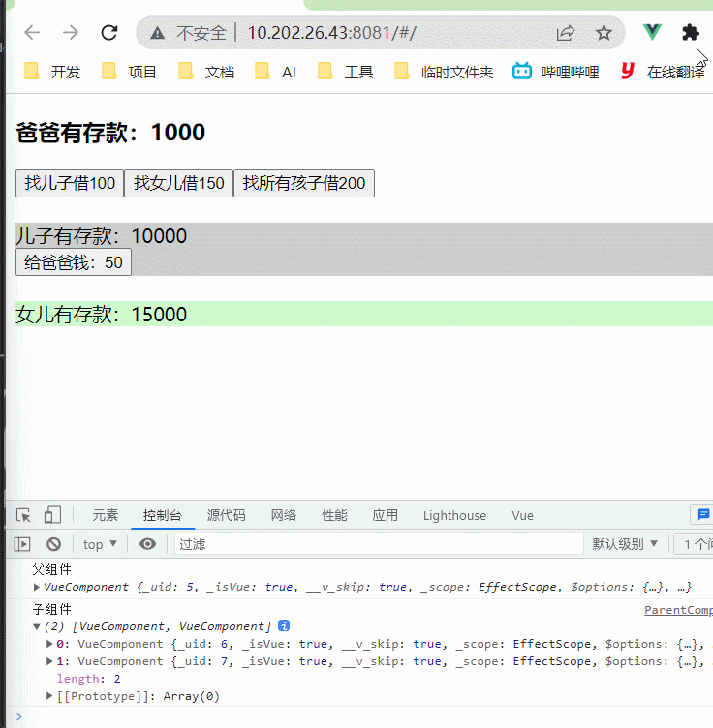Open the 文档 bookmarks folder

pos(206,72)
